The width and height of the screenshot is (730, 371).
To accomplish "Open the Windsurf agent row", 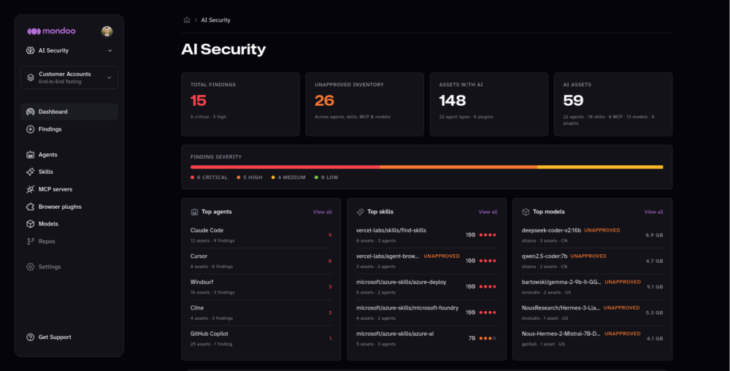I will coord(261,287).
